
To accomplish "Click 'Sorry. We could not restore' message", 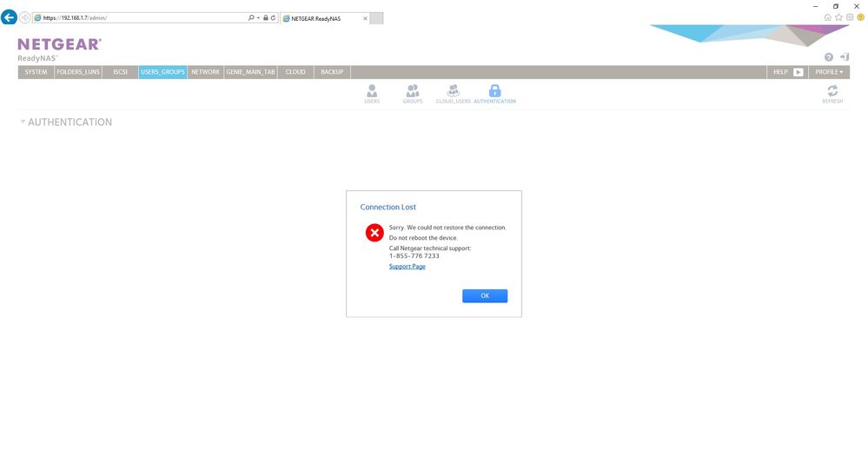I will 447,227.
